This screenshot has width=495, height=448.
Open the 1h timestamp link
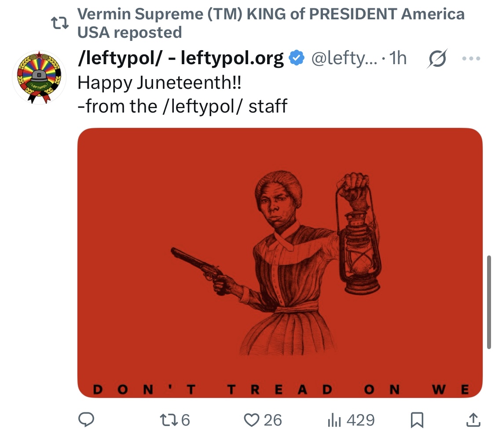(x=398, y=58)
